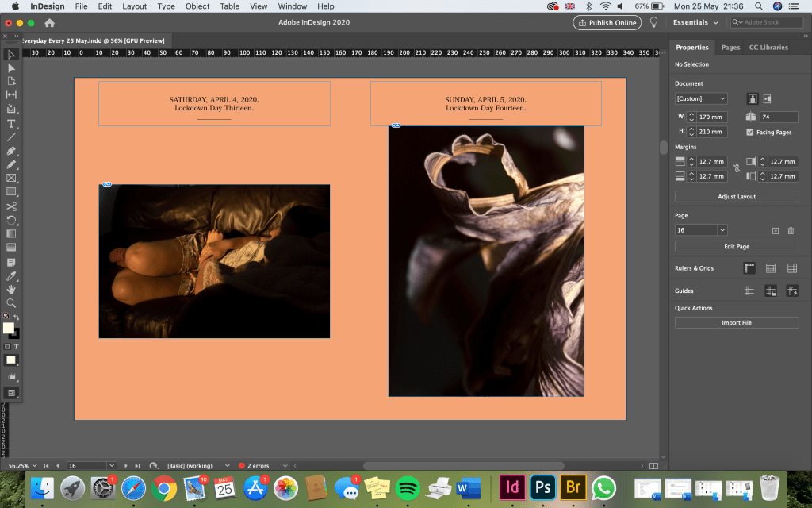Pick the Eyedropper tool
Image resolution: width=812 pixels, height=508 pixels.
(11, 275)
